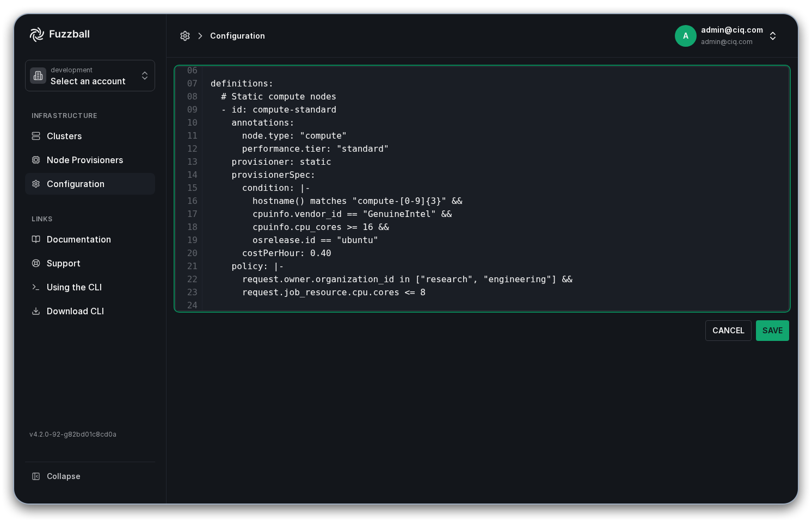Viewport: 812px width, 522px height.
Task: Click the 'id: compute-standard' line
Action: [279, 109]
